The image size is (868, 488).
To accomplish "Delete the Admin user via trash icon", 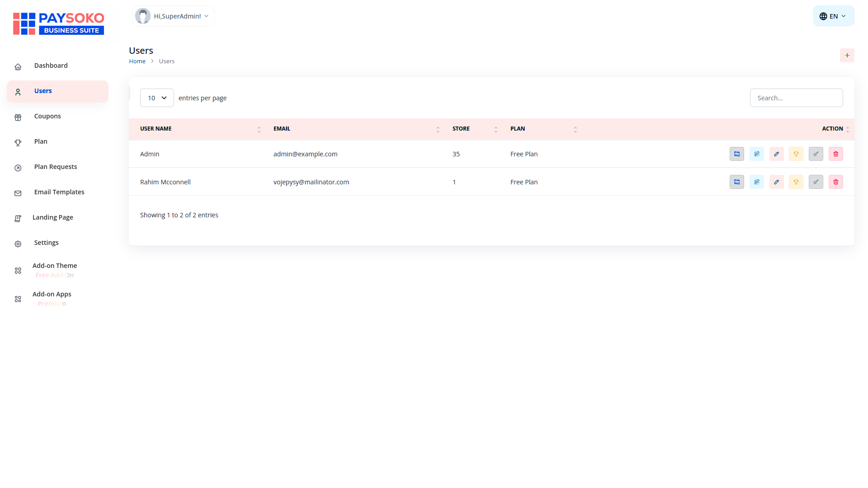I will click(x=835, y=154).
